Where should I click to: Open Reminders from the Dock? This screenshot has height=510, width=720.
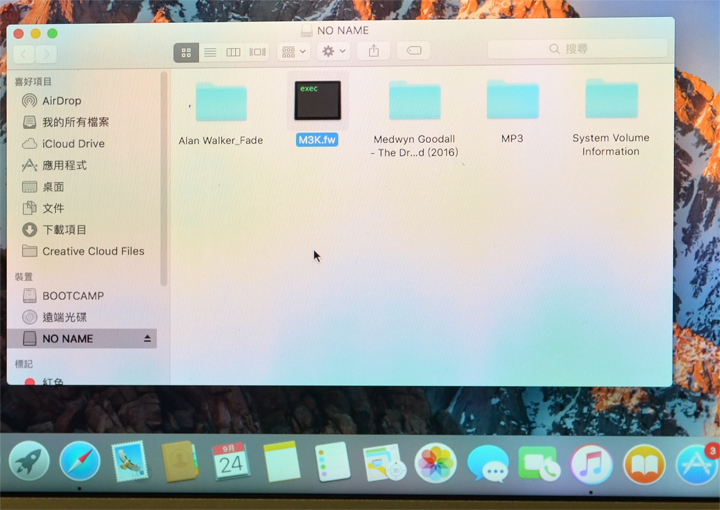[332, 462]
